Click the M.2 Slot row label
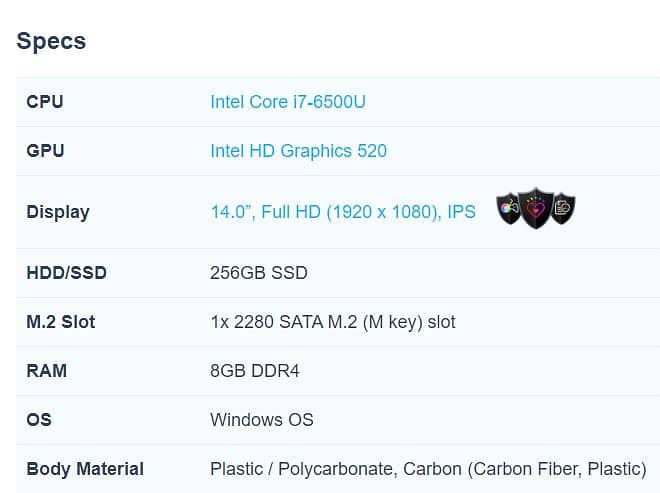This screenshot has height=493, width=660. pos(61,322)
